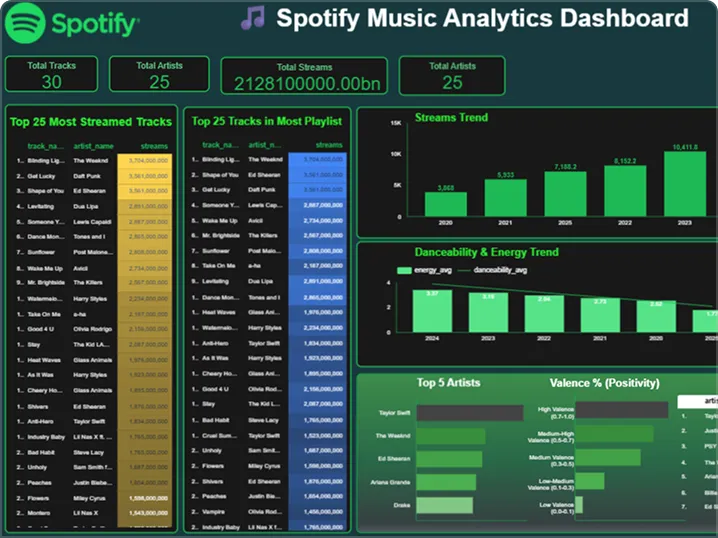Viewport: 718px width, 538px height.
Task: Click the Valence % (Positivity) chart title
Action: coord(604,383)
